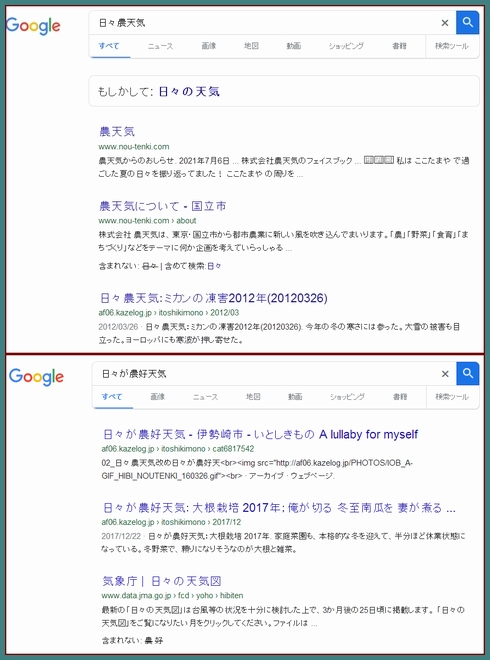Open 検索ツール in the top search
This screenshot has width=490, height=660.
tap(452, 46)
